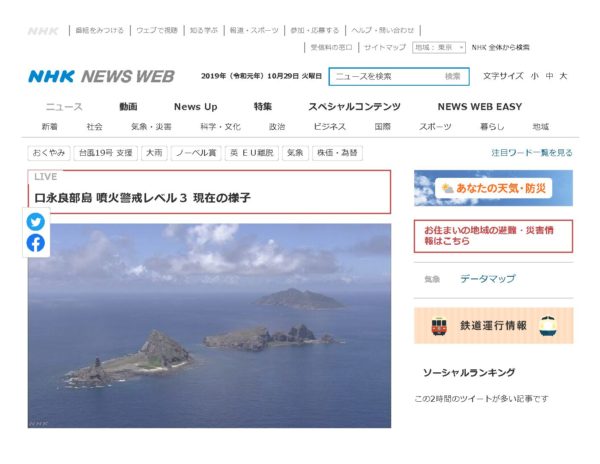Share the article via the Facebook icon

click(x=36, y=243)
